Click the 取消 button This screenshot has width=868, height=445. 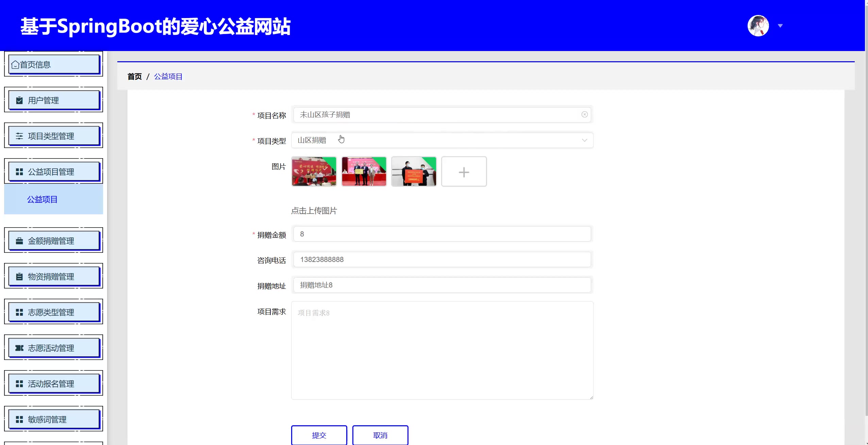[x=380, y=435]
